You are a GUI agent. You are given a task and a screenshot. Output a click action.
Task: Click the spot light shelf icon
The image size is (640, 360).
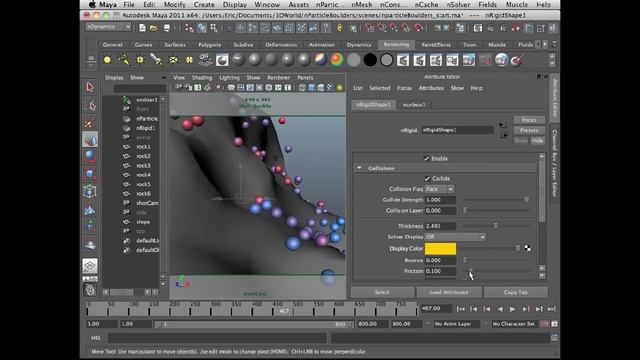156,60
